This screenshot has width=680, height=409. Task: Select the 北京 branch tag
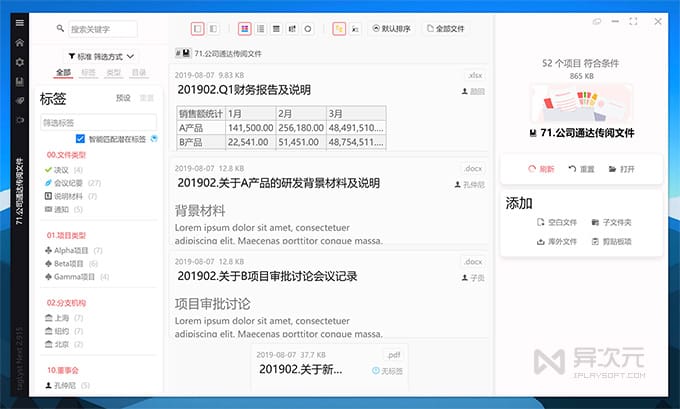[64, 344]
